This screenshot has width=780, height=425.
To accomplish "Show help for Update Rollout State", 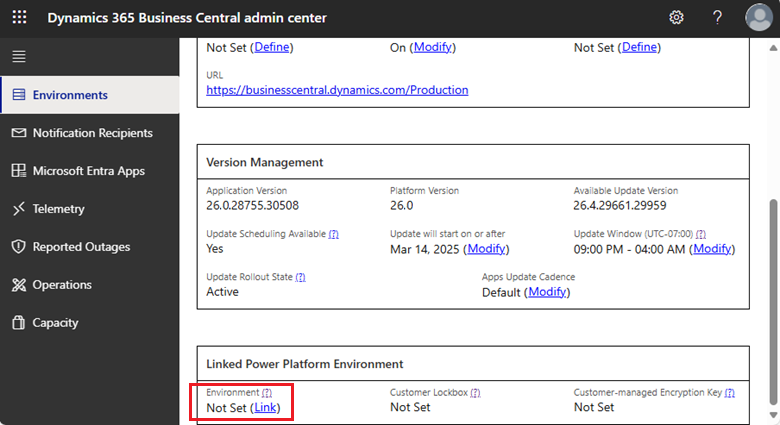I will click(x=300, y=277).
